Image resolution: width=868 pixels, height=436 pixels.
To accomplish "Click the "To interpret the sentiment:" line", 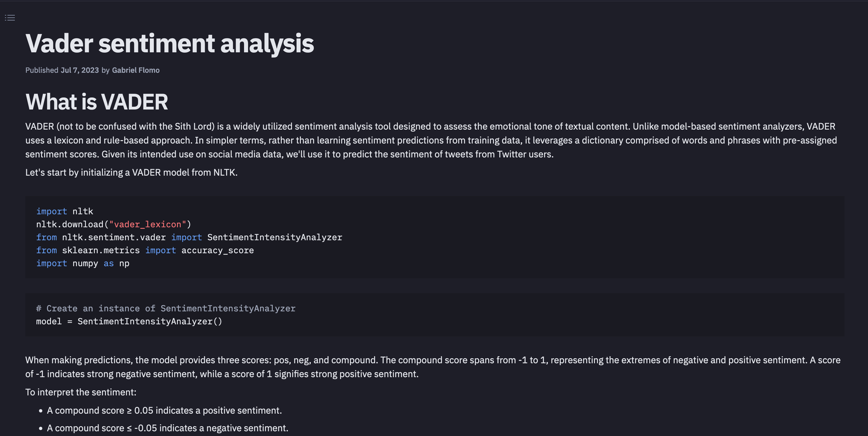I will pyautogui.click(x=81, y=392).
